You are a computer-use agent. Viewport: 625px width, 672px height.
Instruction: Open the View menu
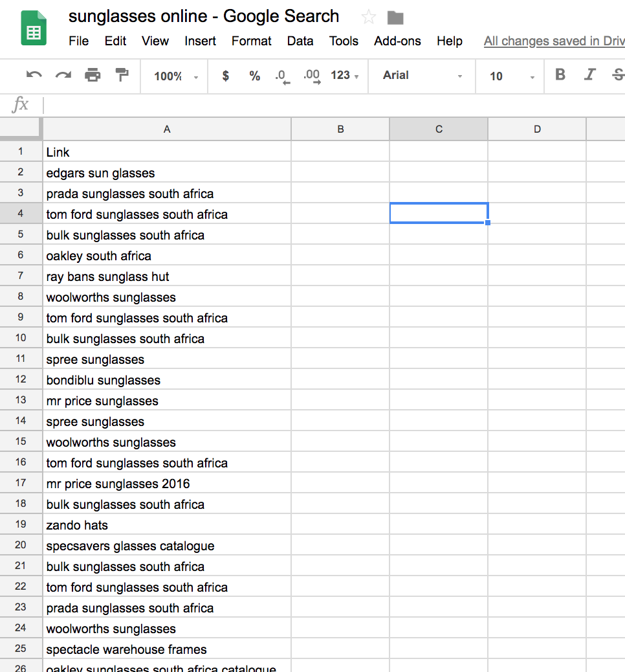(155, 41)
